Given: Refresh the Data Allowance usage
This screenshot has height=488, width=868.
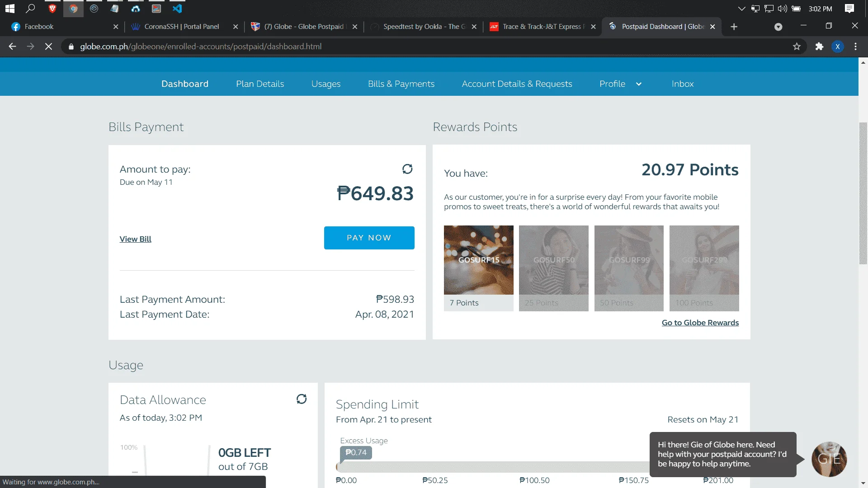Looking at the screenshot, I should point(302,399).
